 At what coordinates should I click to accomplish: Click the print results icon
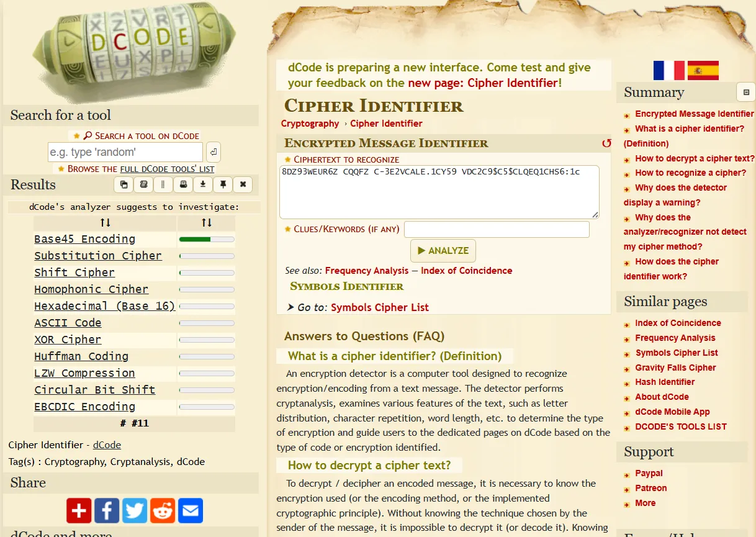[x=182, y=184]
